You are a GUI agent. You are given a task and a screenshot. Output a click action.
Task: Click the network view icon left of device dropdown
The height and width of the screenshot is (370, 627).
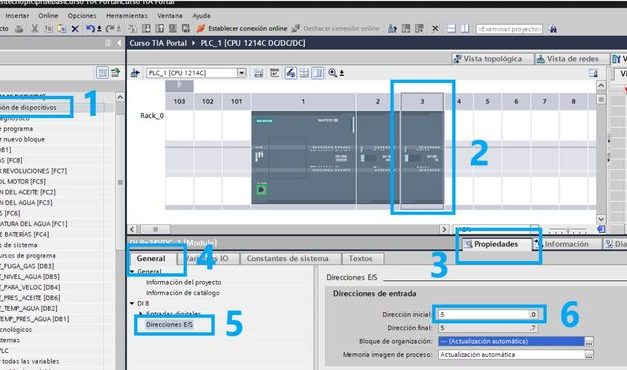pos(135,73)
